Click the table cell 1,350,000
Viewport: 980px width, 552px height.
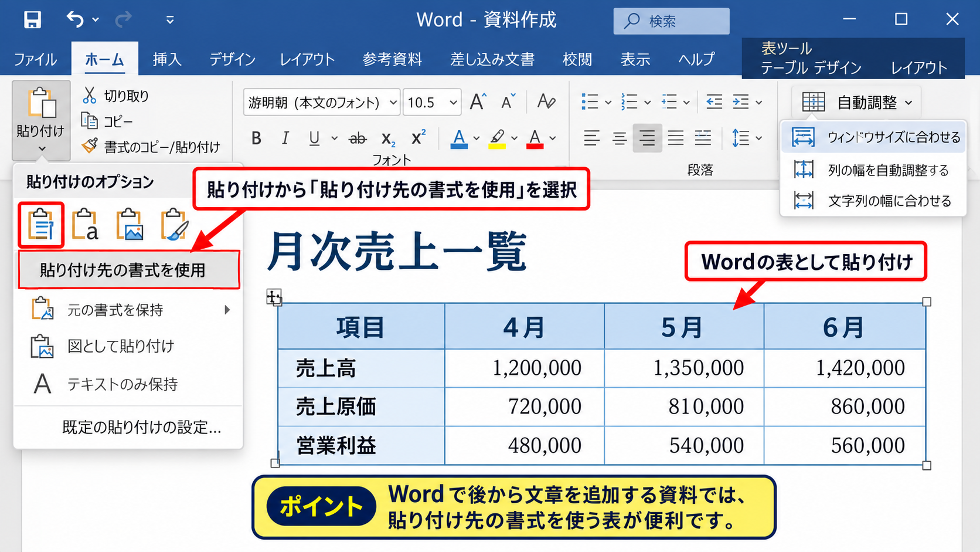[684, 368]
